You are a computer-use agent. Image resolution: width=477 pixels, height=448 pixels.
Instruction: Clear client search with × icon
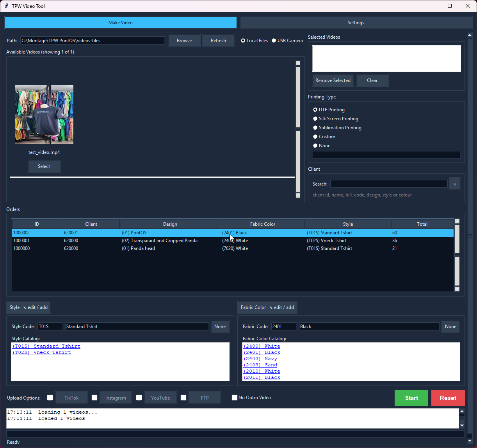pyautogui.click(x=455, y=184)
